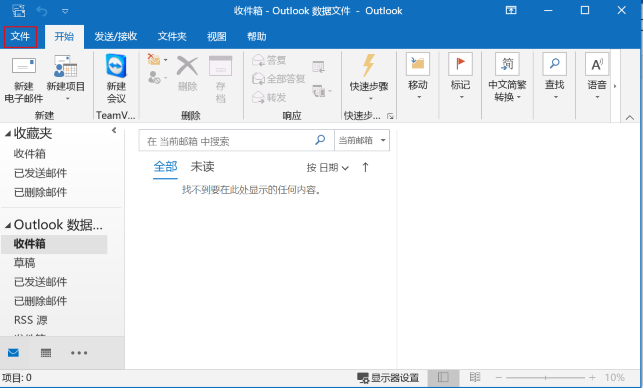Open the 查找 search menu

(554, 77)
